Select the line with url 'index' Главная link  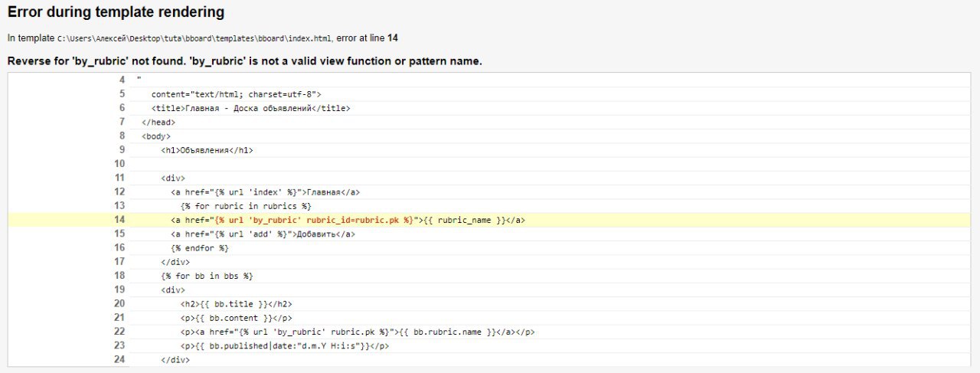click(265, 192)
